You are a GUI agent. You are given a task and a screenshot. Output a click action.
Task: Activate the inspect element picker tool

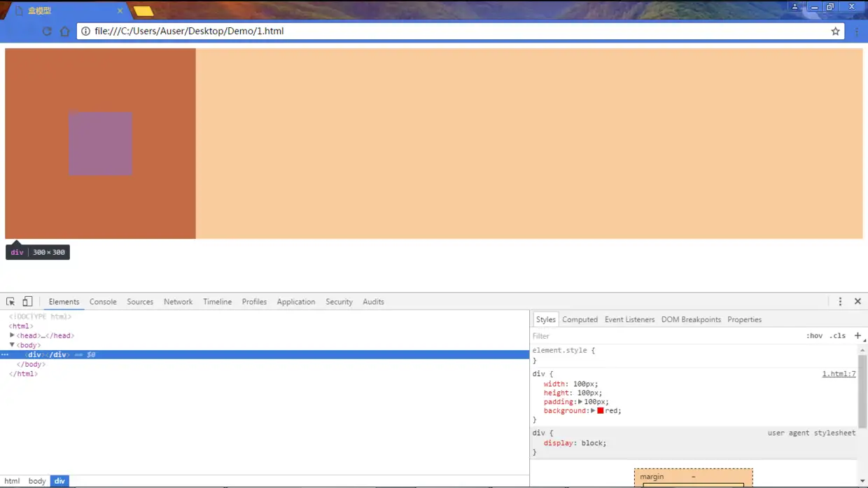pyautogui.click(x=10, y=302)
